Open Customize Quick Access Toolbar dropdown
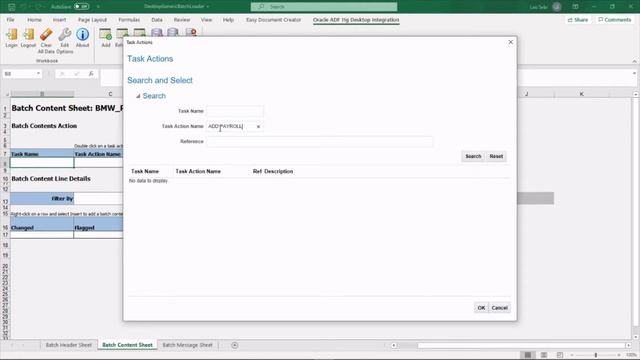 click(98, 7)
